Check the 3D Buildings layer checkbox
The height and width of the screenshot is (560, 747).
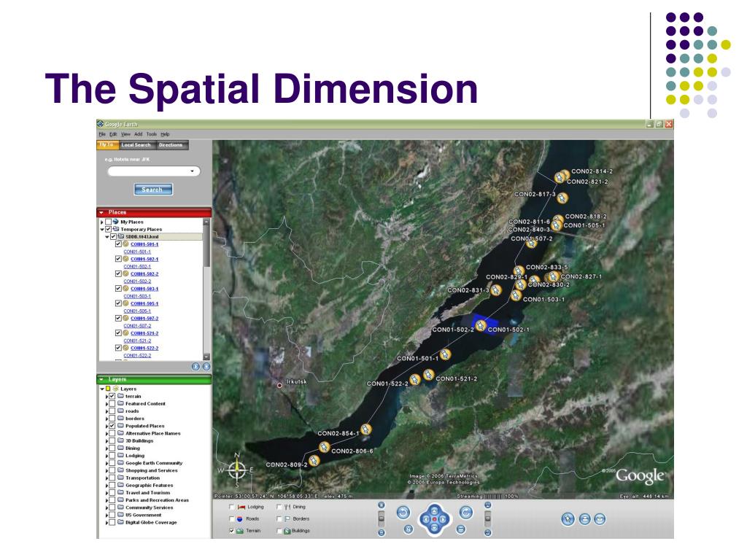pos(112,440)
